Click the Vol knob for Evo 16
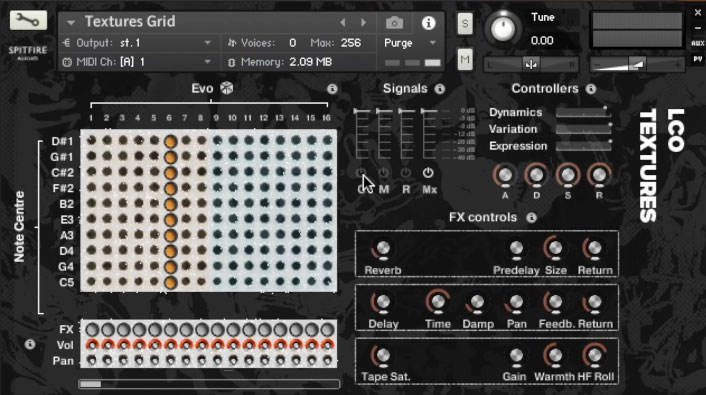The height and width of the screenshot is (395, 706). (x=327, y=345)
